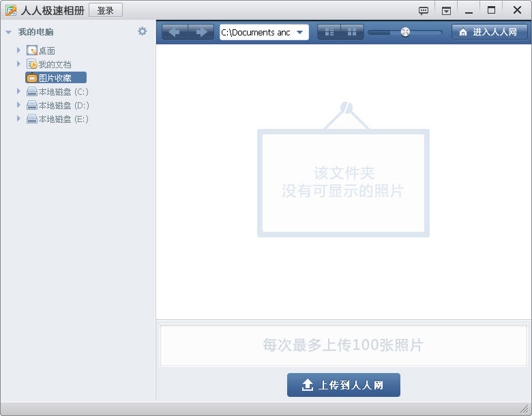Expand the 桌面 tree node
This screenshot has width=532, height=416.
pos(18,50)
